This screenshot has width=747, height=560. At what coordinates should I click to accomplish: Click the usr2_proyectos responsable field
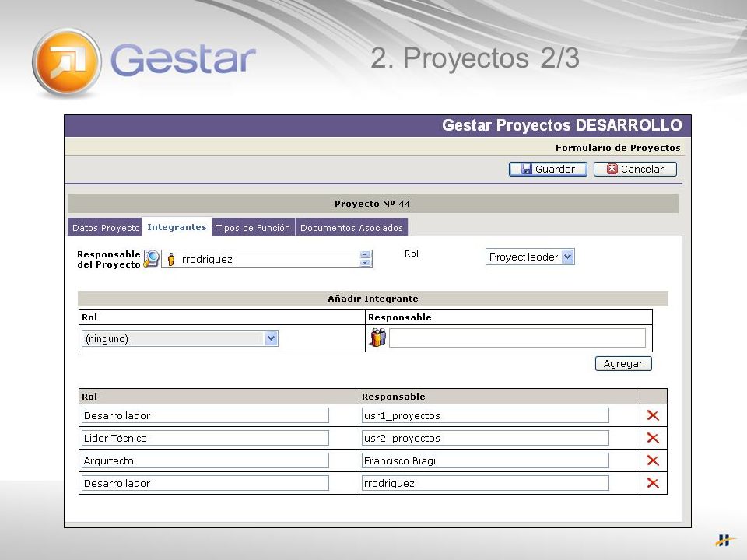(x=485, y=438)
